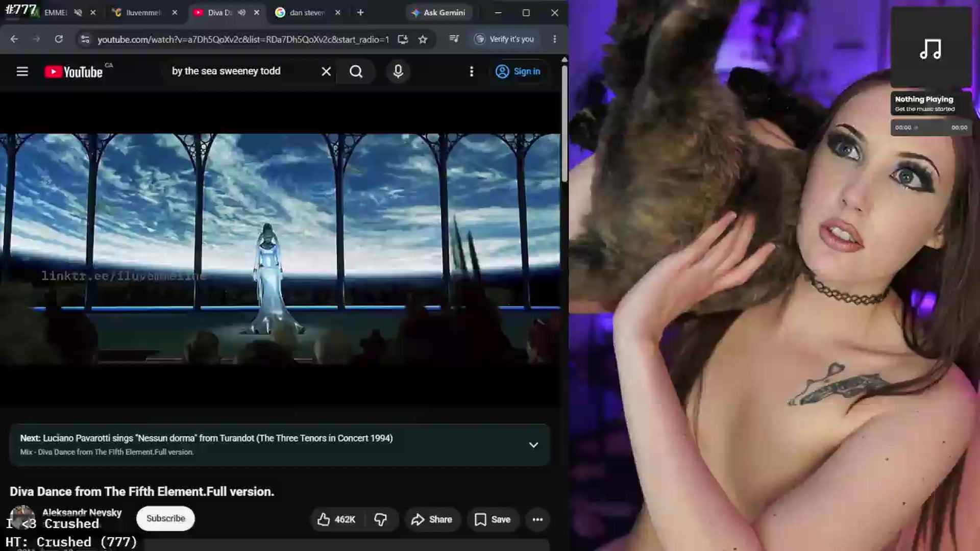
Task: Select the Diva Dance YouTube tab
Action: point(219,13)
